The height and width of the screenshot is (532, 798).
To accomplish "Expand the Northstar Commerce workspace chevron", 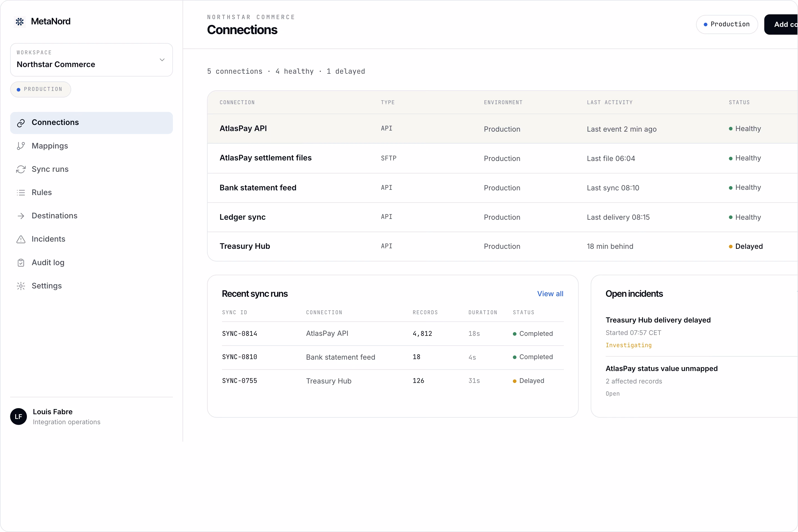I will (x=162, y=60).
